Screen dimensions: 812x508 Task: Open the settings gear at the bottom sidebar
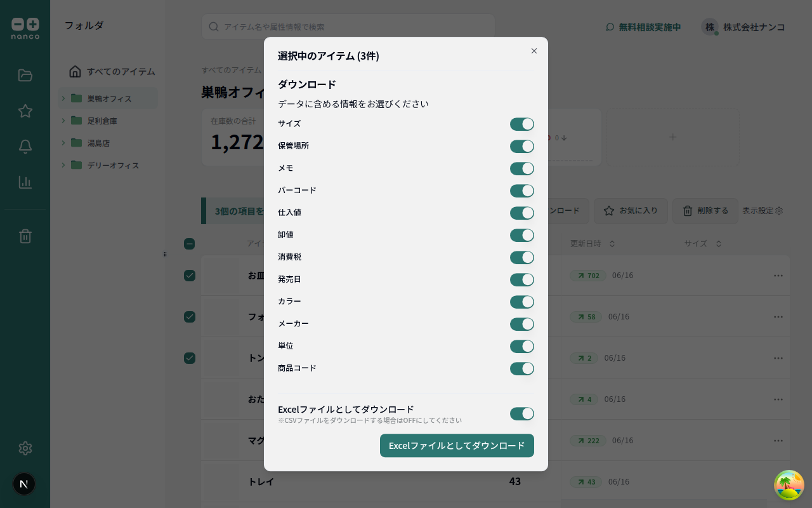tap(25, 448)
